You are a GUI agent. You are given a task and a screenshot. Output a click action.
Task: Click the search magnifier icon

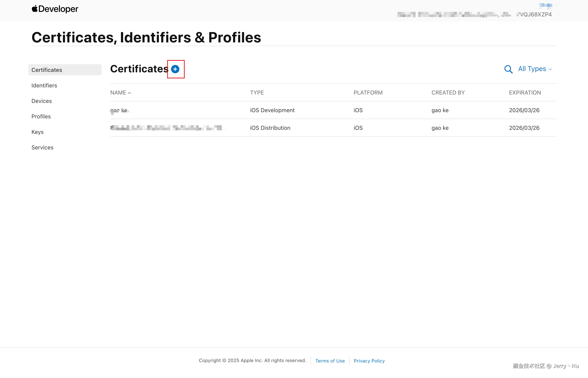pos(508,69)
